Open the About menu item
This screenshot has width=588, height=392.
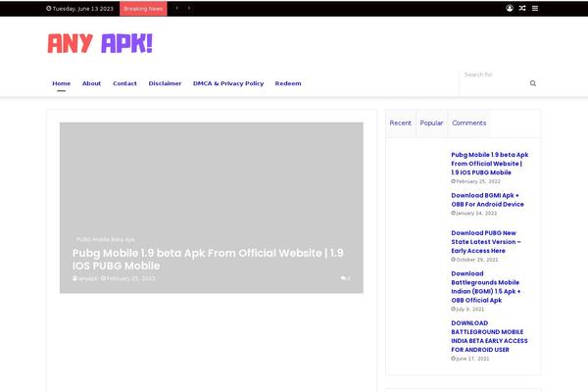pos(91,83)
